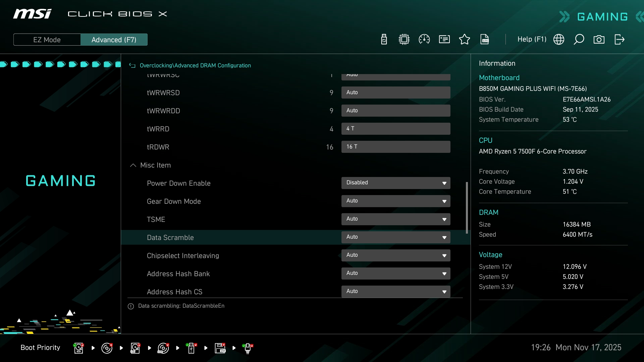Open the Address Hash Bank dropdown
Screen dimensions: 644x362
click(396, 274)
